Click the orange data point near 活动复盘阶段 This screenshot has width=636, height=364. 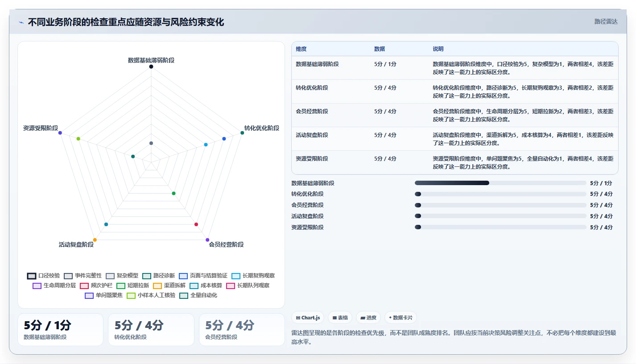[x=95, y=240]
